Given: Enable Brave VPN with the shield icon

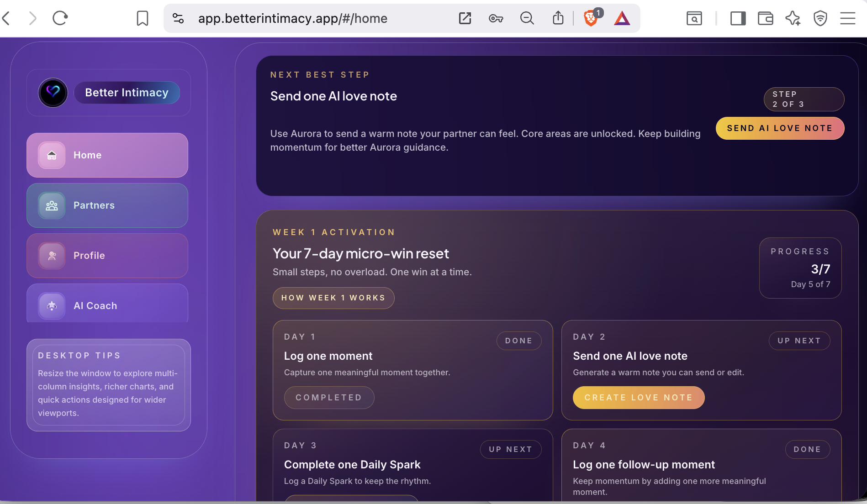Looking at the screenshot, I should 820,18.
